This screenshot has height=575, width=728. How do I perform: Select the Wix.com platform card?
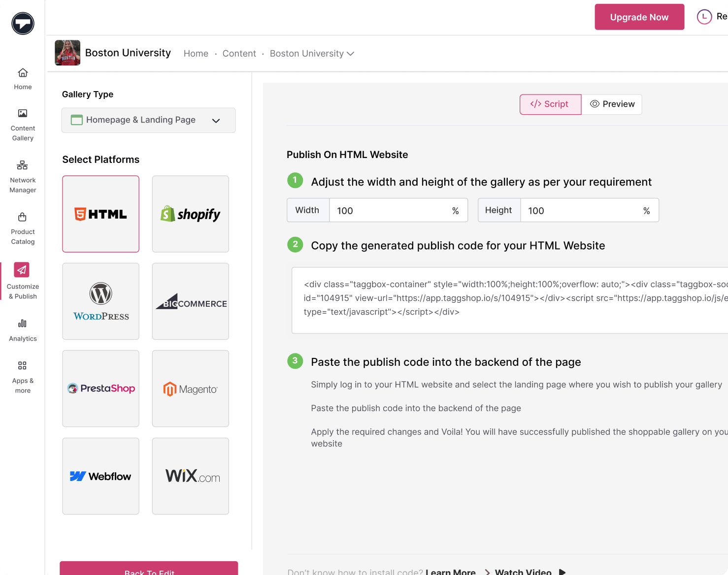click(191, 476)
